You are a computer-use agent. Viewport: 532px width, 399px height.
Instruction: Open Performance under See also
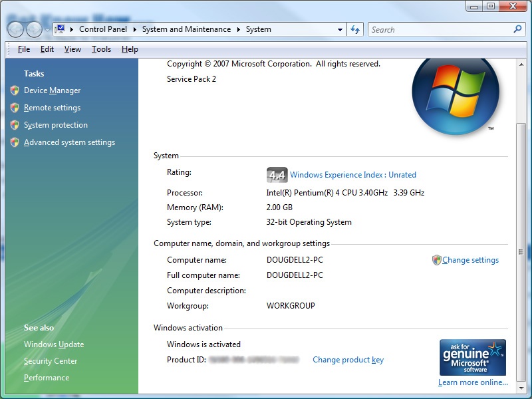[x=47, y=378]
